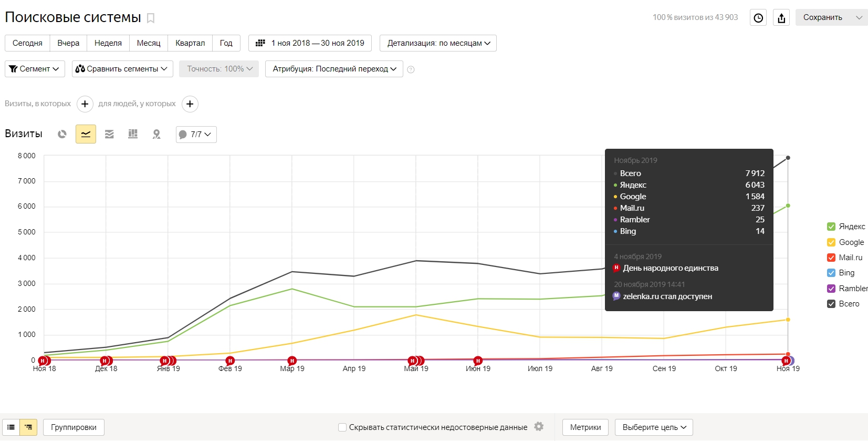Click the Группировки button
868x441 pixels.
pos(74,427)
